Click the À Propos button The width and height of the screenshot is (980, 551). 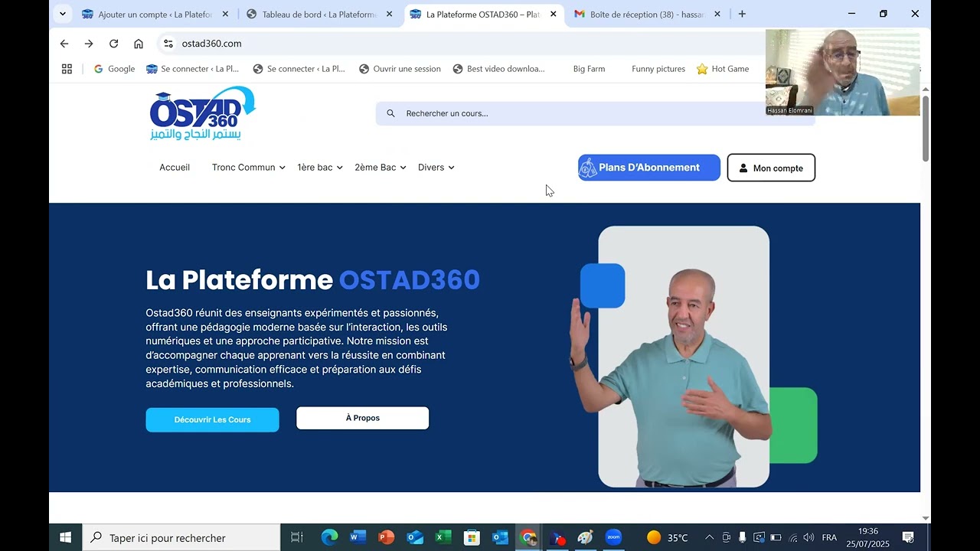363,418
